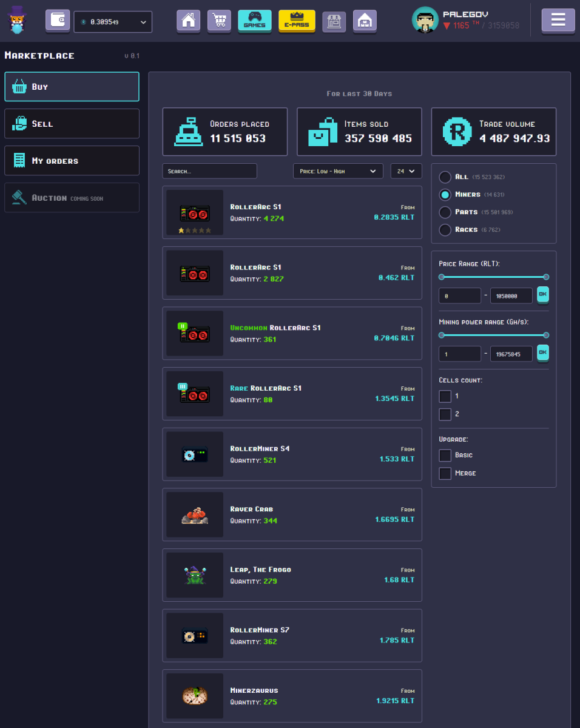The height and width of the screenshot is (728, 580).
Task: Select the GAMES gamepad icon
Action: [x=254, y=21]
